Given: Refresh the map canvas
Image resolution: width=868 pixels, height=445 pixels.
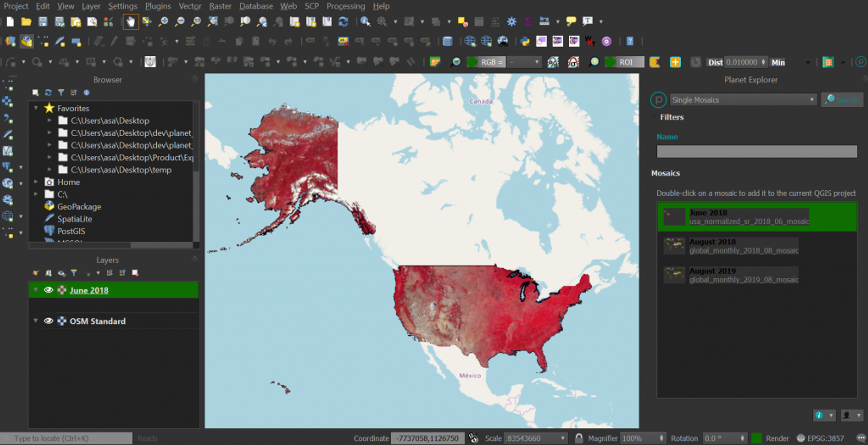Looking at the screenshot, I should pyautogui.click(x=343, y=22).
